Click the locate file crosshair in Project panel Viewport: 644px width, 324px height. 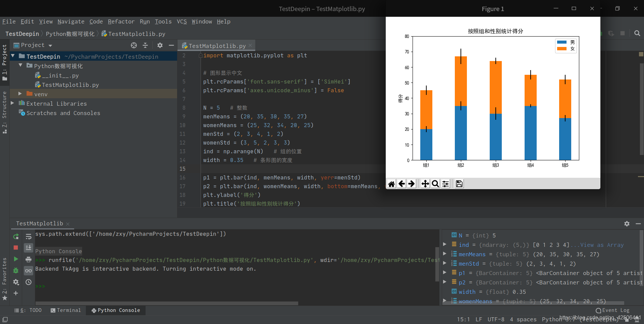pyautogui.click(x=134, y=45)
